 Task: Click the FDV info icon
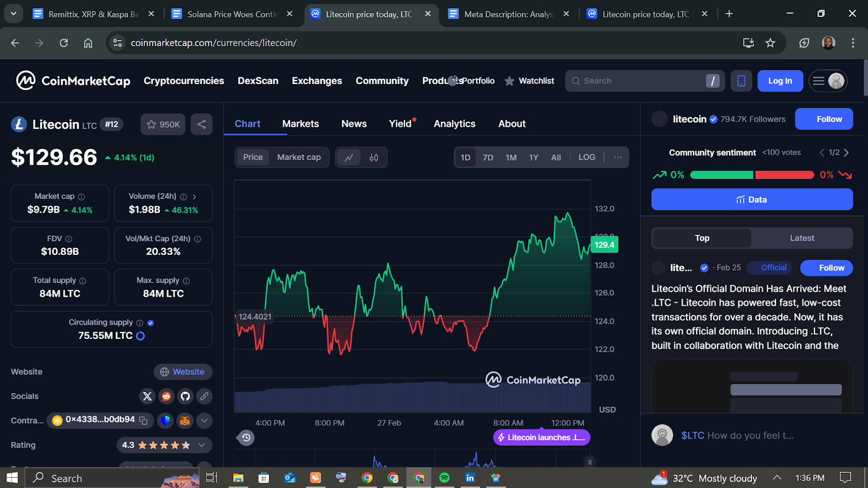pos(69,239)
